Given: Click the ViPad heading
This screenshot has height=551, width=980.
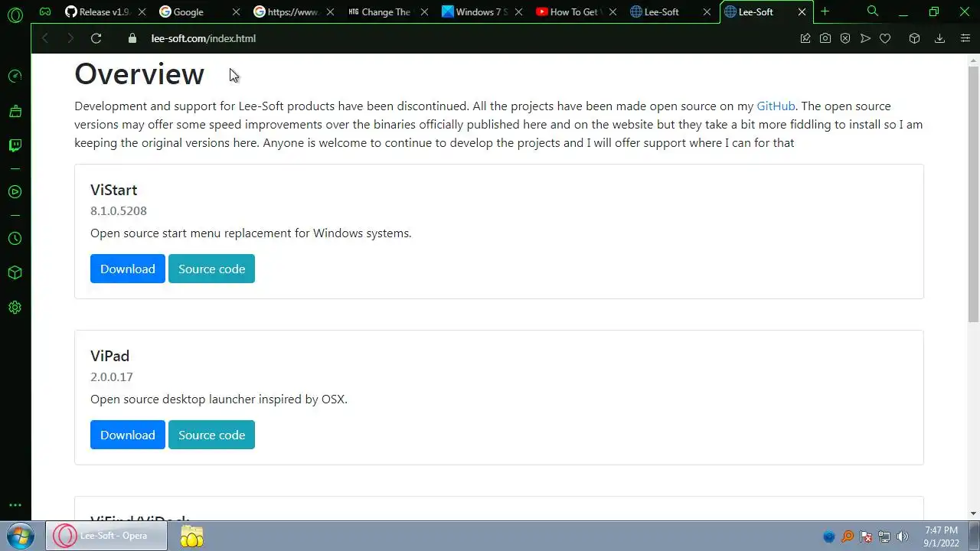Looking at the screenshot, I should pos(109,356).
